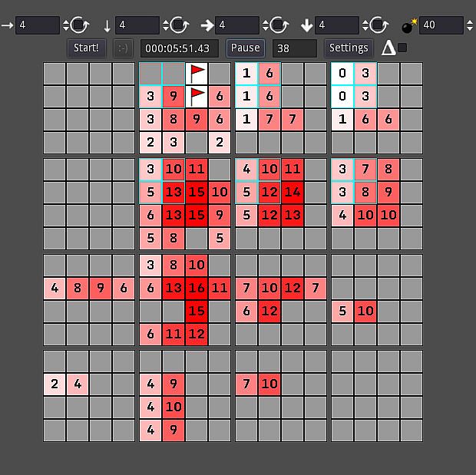The height and width of the screenshot is (475, 476).
Task: Toggle wrap-around checkbox for thin right-arrow dimension
Action: point(79,25)
